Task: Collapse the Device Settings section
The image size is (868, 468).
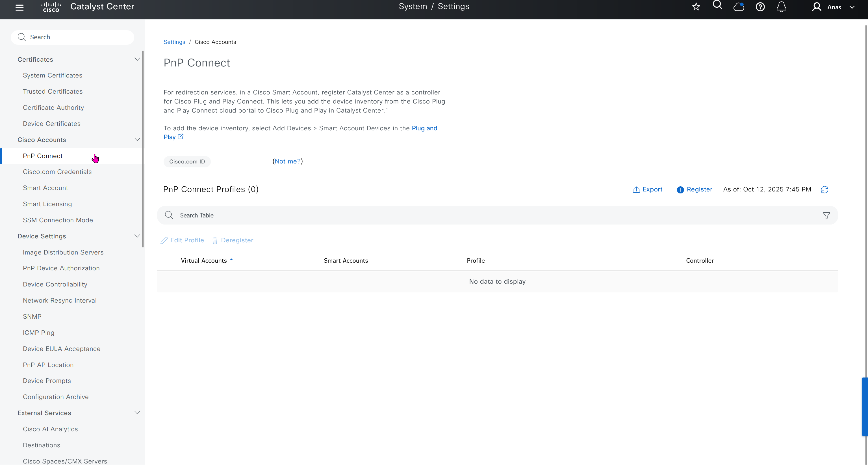Action: pos(137,236)
